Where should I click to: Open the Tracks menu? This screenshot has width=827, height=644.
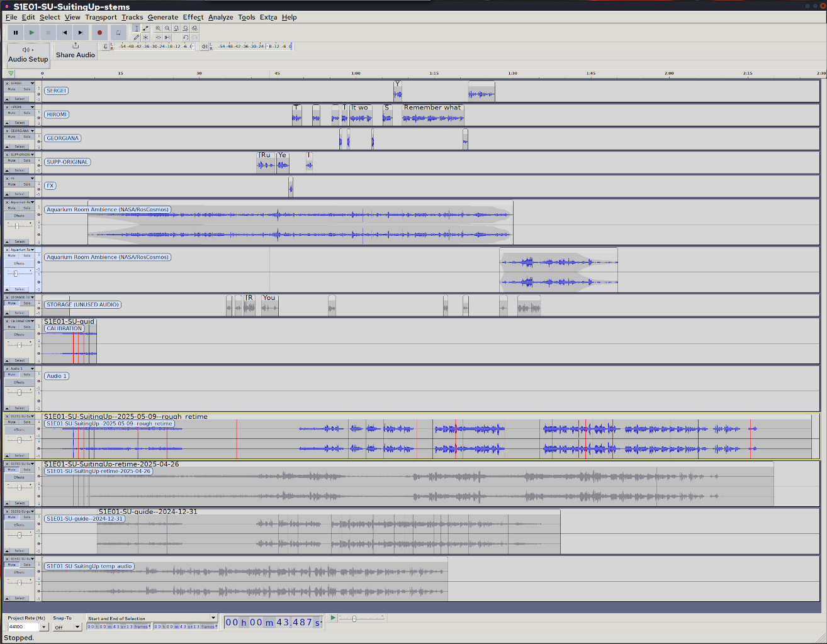pyautogui.click(x=132, y=17)
